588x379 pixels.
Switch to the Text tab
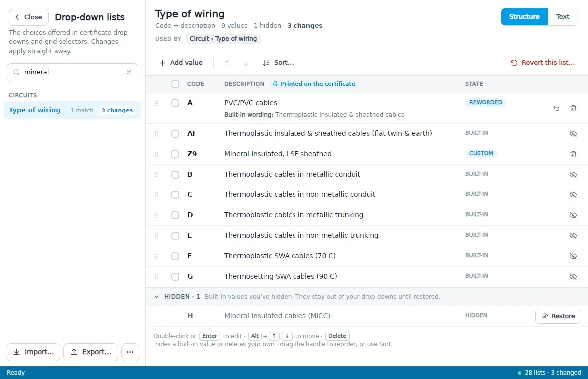click(563, 17)
